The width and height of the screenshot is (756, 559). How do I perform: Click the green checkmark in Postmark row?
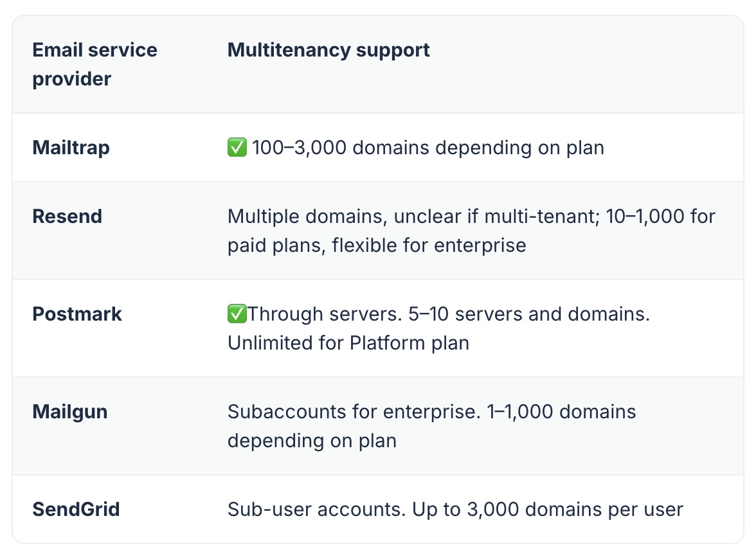click(x=237, y=314)
